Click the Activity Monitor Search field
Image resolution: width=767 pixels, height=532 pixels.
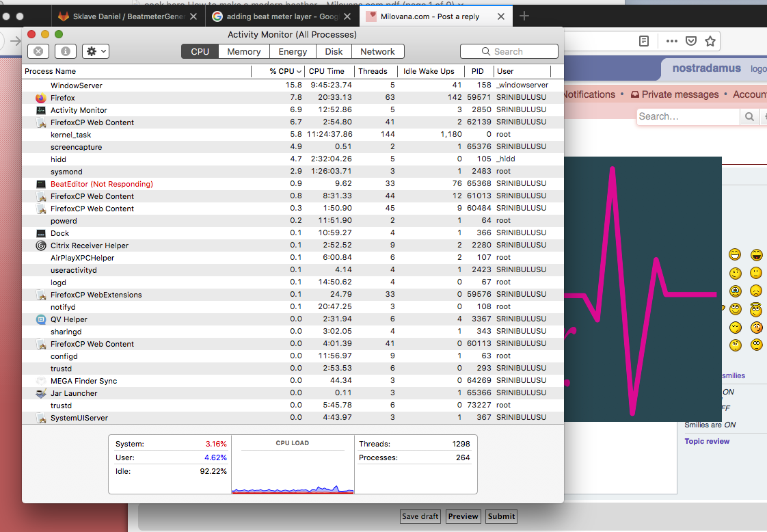(509, 51)
